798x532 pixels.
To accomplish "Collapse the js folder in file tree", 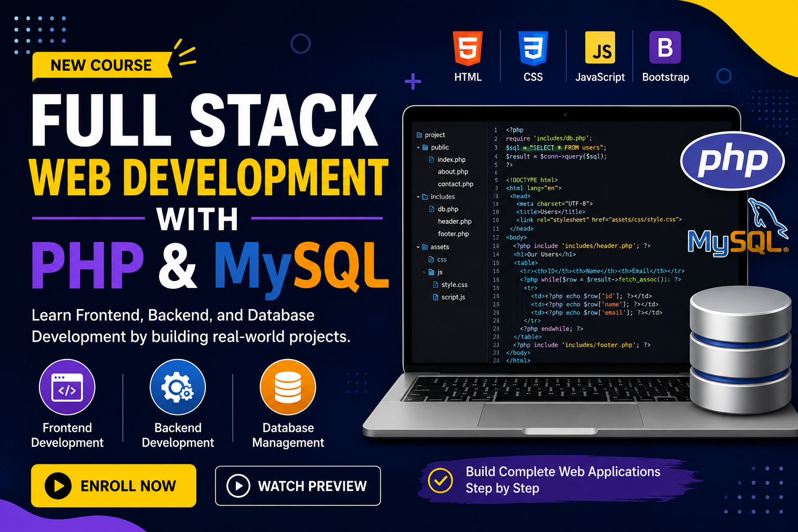I will click(x=424, y=272).
